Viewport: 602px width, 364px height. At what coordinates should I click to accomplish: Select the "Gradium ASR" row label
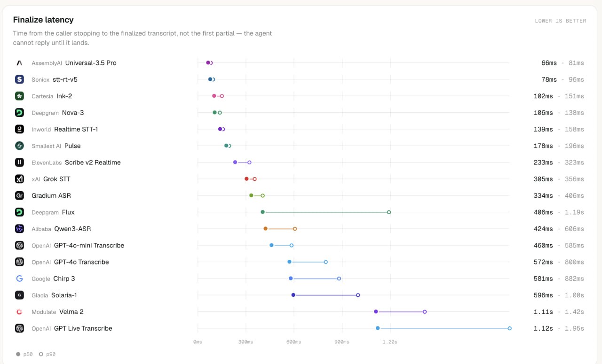(x=51, y=195)
